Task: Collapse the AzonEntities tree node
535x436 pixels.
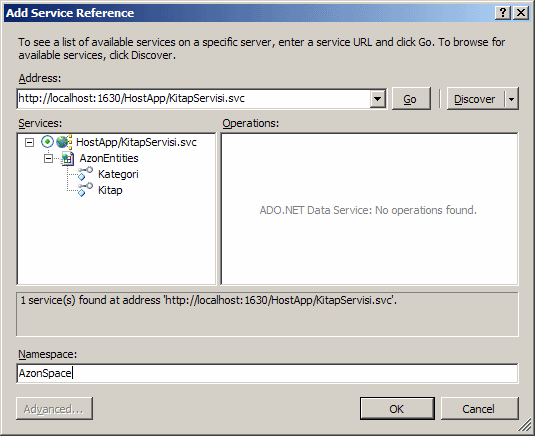Action: [x=49, y=158]
